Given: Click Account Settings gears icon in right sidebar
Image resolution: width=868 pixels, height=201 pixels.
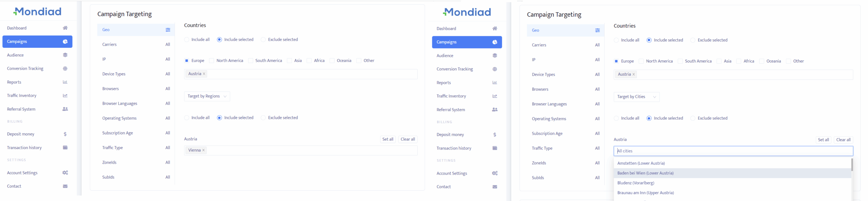Looking at the screenshot, I should click(495, 173).
